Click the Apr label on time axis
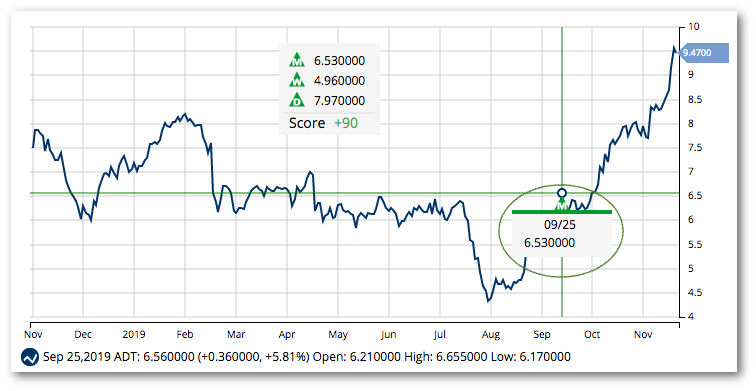The height and width of the screenshot is (391, 756). [287, 335]
